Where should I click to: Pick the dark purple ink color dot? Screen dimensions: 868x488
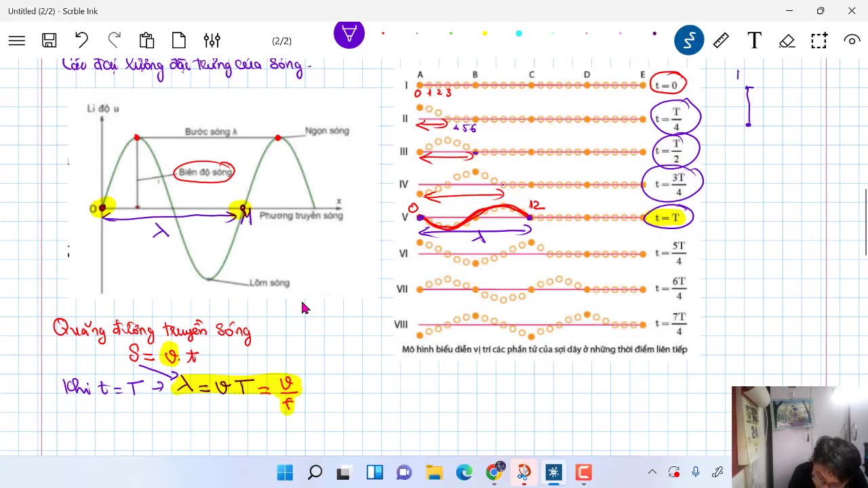tap(654, 33)
